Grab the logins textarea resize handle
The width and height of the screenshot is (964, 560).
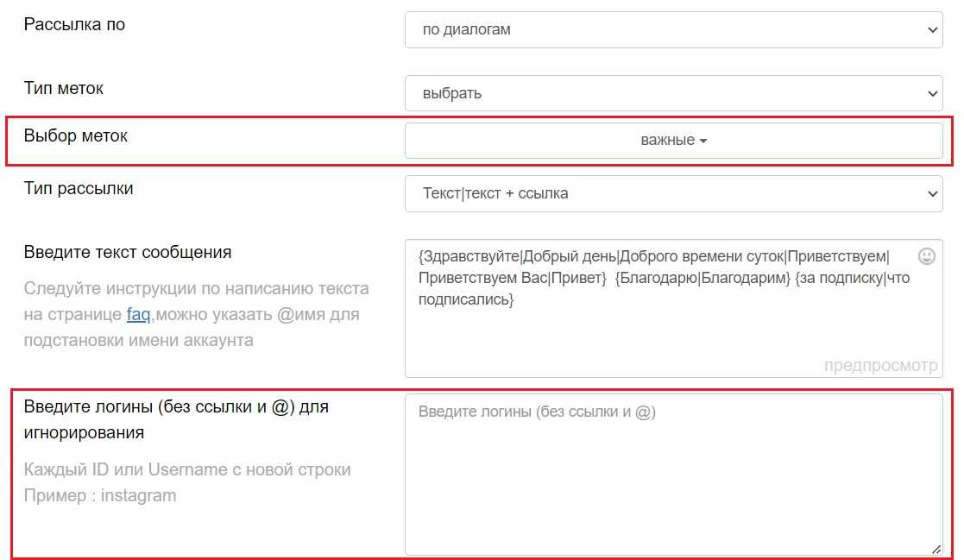tap(936, 549)
